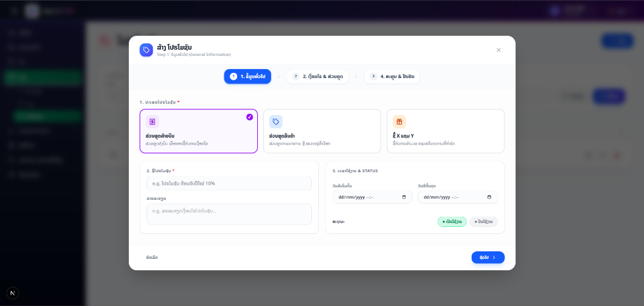Go to step 2 conditions & discount tab

318,76
